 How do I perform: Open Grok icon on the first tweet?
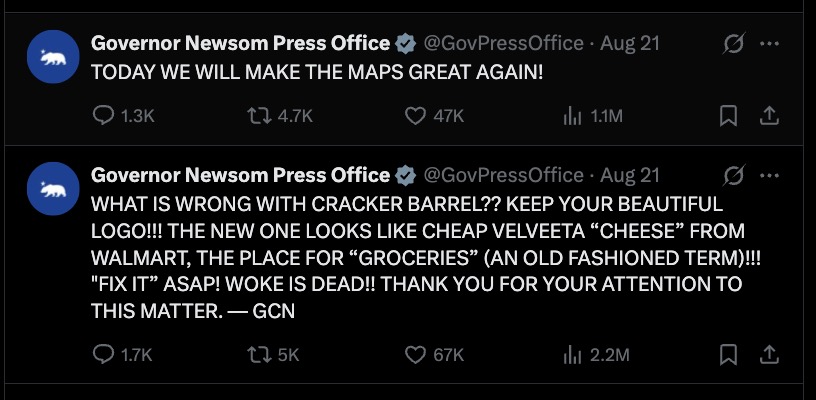coord(734,44)
